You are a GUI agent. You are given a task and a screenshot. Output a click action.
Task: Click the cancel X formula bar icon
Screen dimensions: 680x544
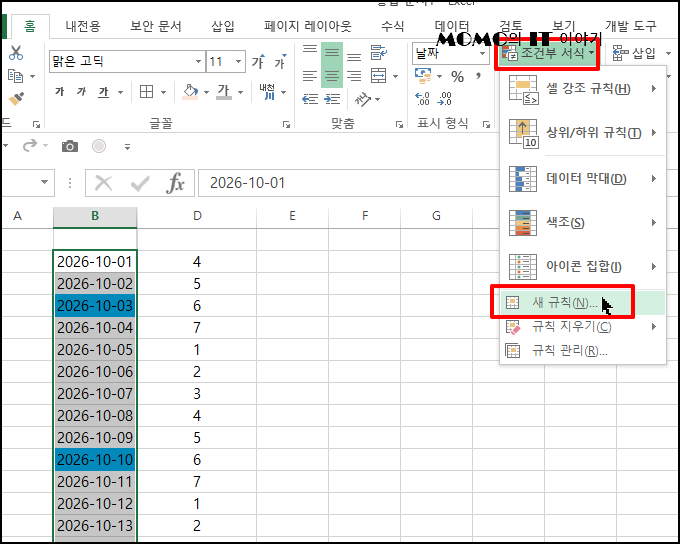click(104, 183)
